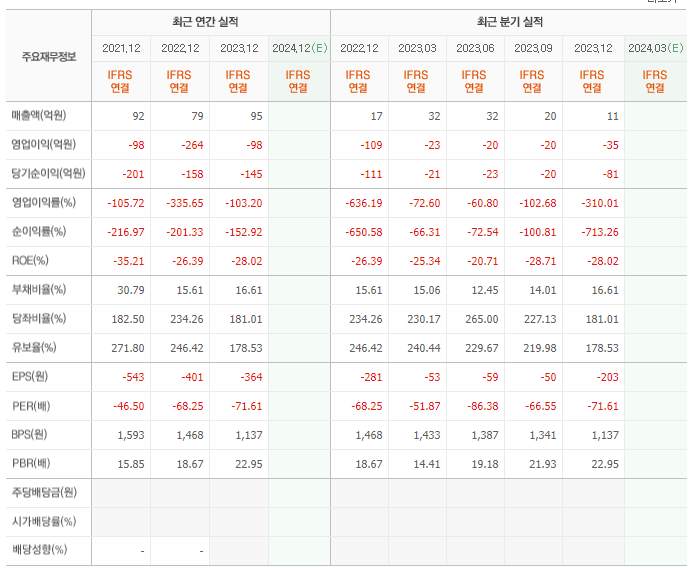Click the PBR value '14.41'
Image resolution: width=689 pixels, height=568 pixels.
(427, 464)
